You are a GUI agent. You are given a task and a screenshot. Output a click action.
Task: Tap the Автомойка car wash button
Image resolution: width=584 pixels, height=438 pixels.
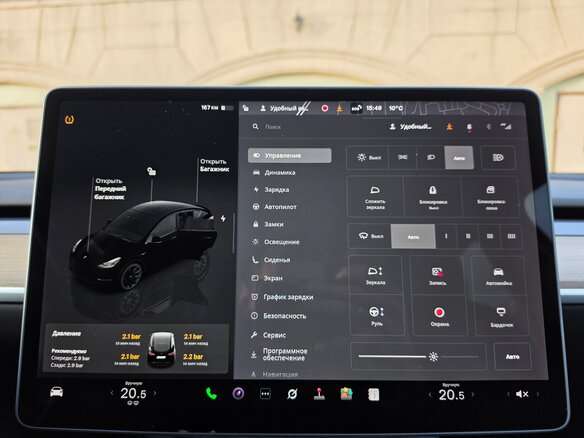pos(498,276)
